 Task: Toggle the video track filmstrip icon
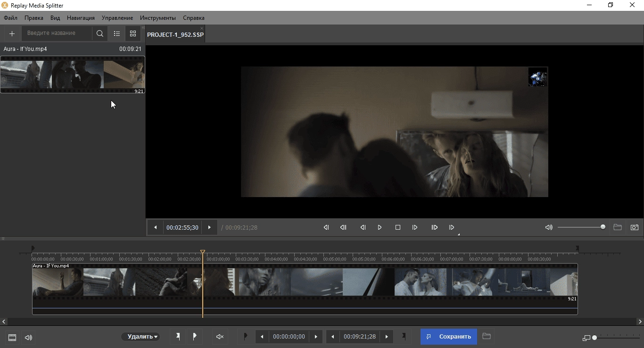12,338
